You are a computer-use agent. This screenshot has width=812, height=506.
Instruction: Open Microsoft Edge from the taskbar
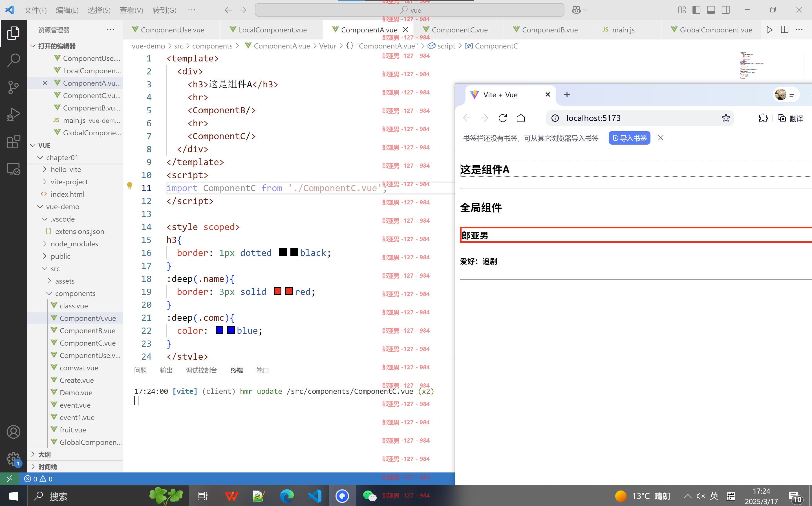tap(286, 496)
